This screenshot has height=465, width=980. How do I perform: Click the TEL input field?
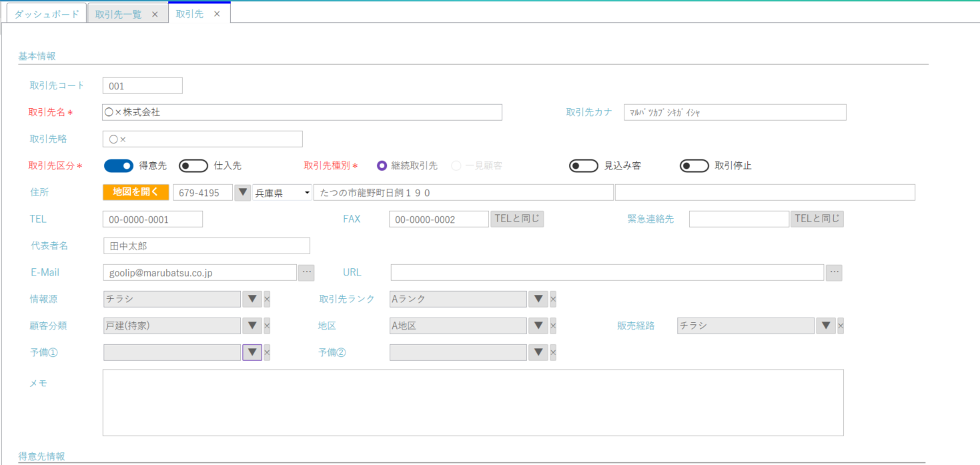tap(153, 219)
